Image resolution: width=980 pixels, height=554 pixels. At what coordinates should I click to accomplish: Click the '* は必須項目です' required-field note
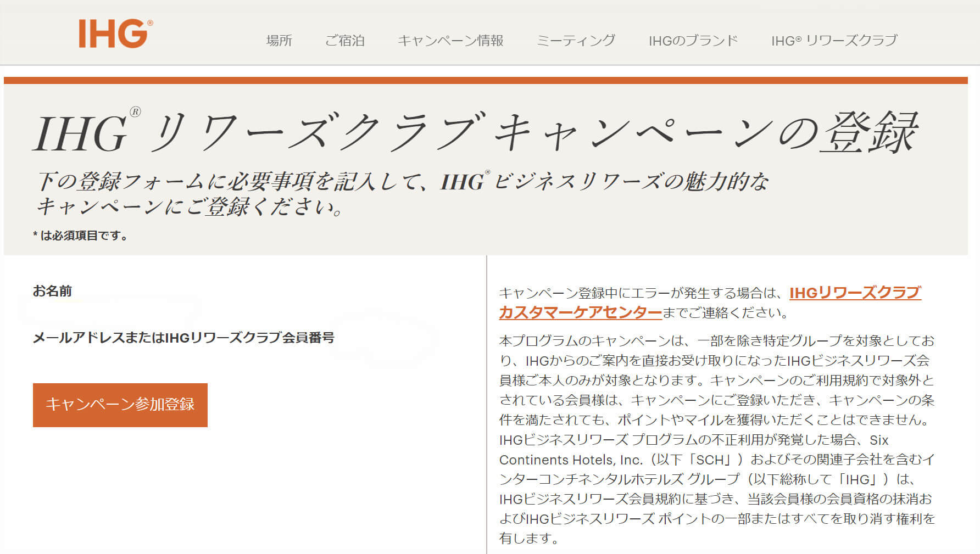coord(81,236)
